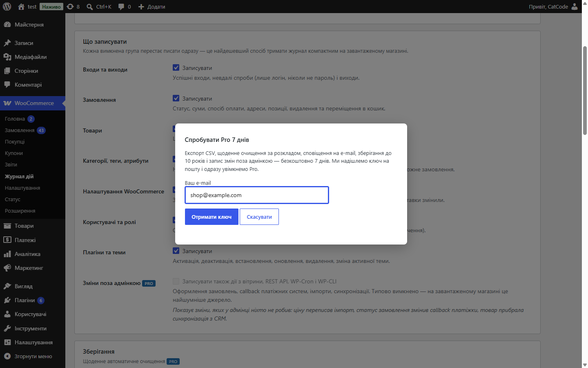Click the user avatar icon

(575, 7)
